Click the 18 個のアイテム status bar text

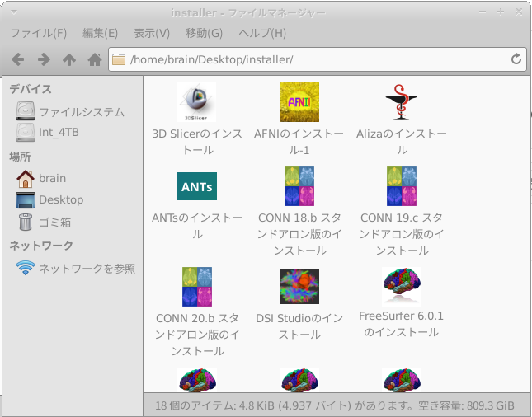coord(335,405)
